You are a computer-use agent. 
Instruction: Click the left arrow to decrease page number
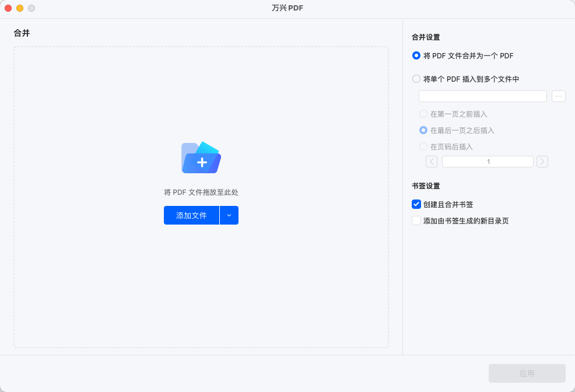(431, 161)
